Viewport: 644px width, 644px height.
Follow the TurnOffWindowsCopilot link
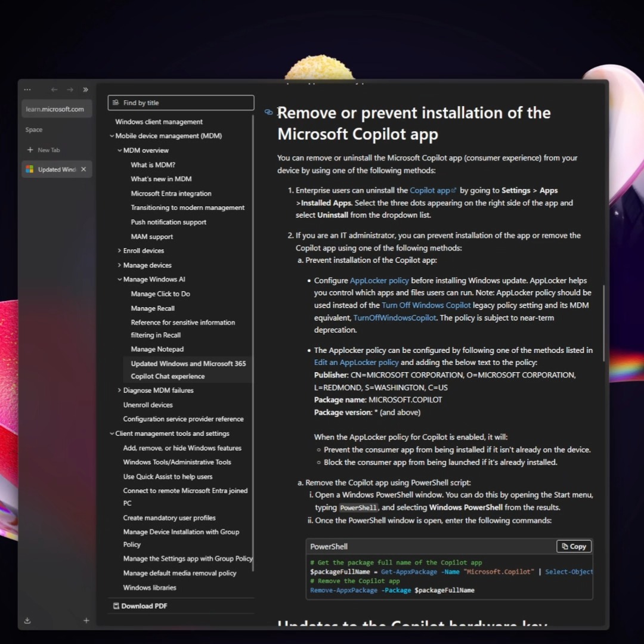tap(394, 318)
